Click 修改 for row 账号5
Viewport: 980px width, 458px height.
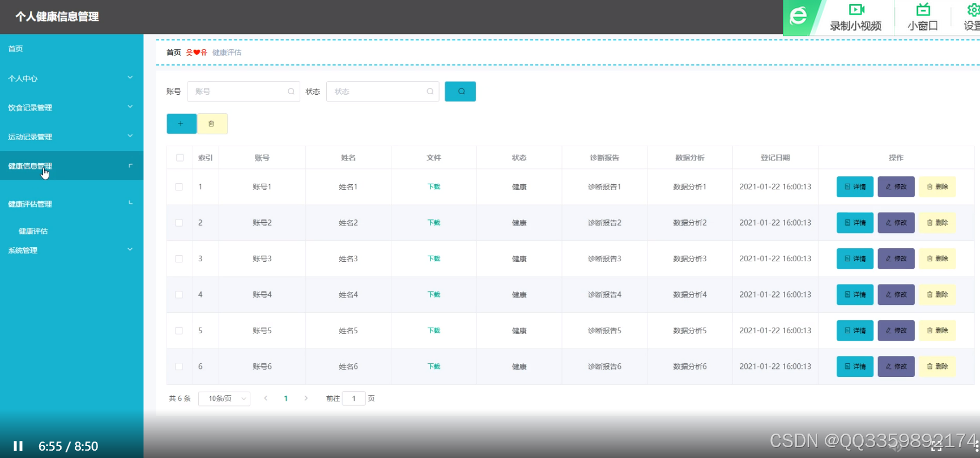(x=896, y=330)
